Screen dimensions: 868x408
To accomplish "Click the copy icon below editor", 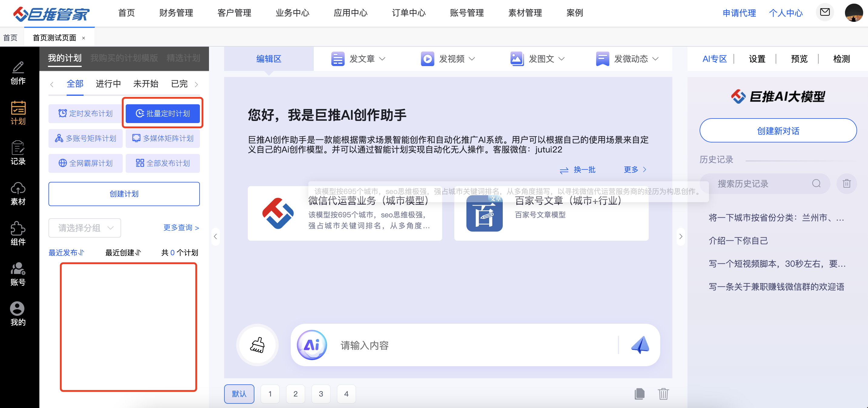I will (x=639, y=393).
